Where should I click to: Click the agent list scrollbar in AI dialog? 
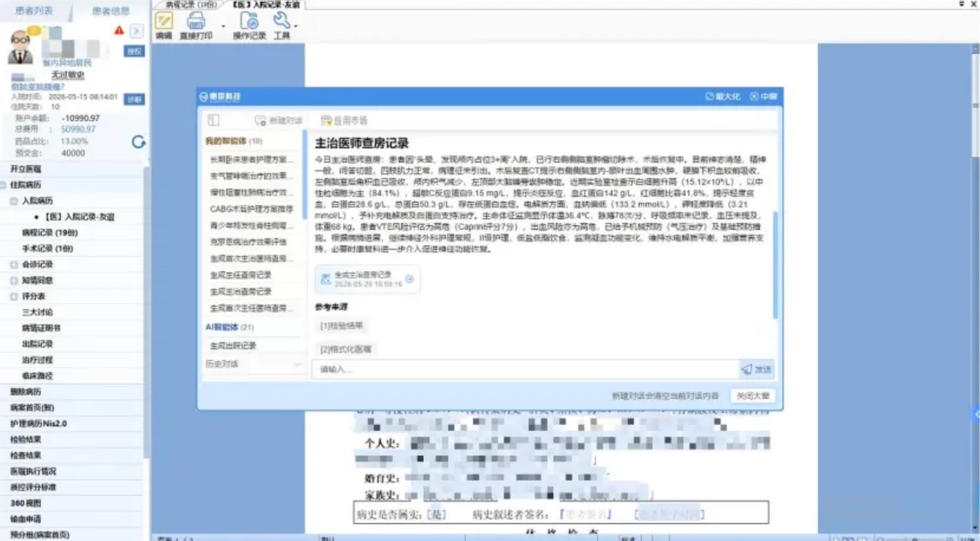pyautogui.click(x=304, y=174)
